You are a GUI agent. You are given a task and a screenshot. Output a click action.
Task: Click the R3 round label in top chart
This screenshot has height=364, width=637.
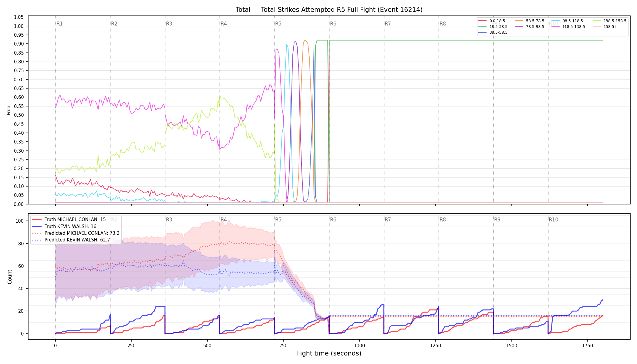click(x=169, y=24)
